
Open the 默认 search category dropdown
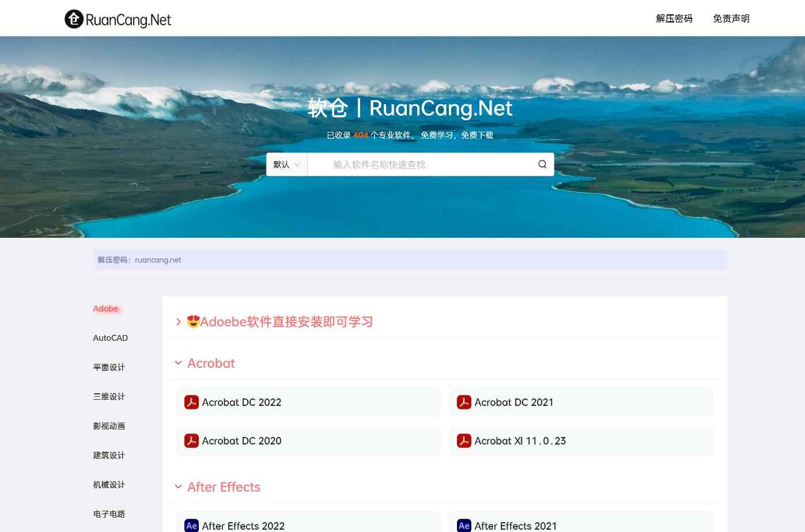[x=286, y=164]
